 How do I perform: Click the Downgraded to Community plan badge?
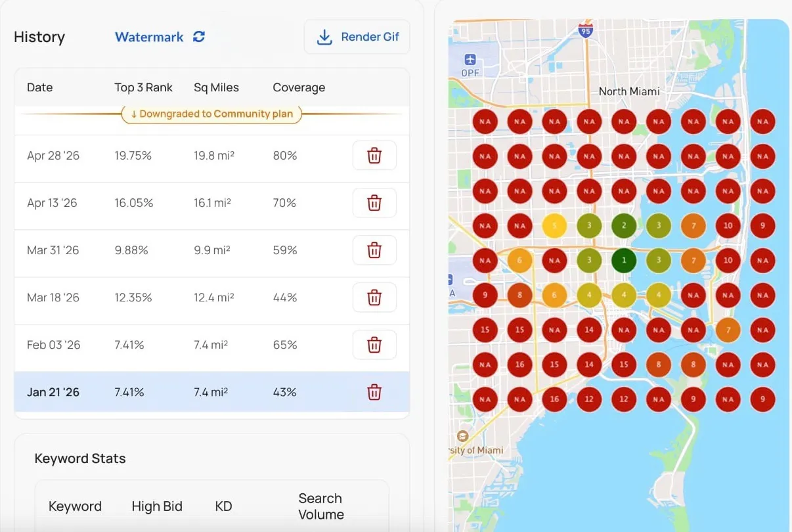click(x=211, y=114)
